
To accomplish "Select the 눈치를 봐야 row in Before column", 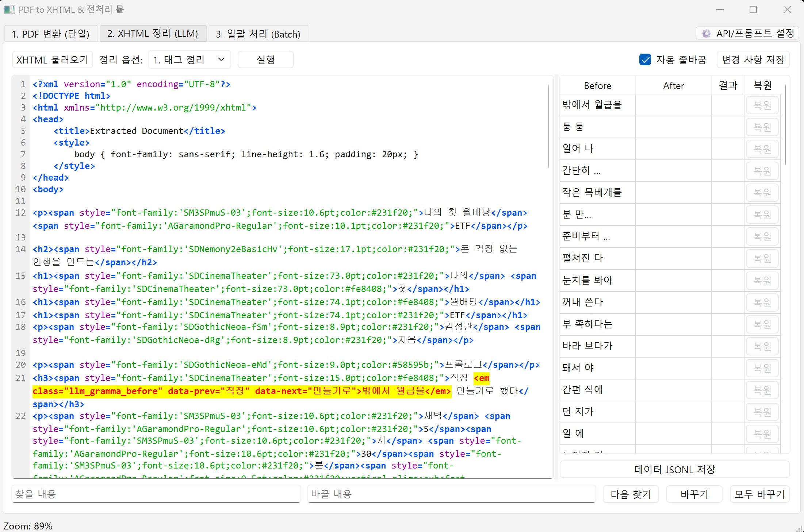I will tap(597, 280).
